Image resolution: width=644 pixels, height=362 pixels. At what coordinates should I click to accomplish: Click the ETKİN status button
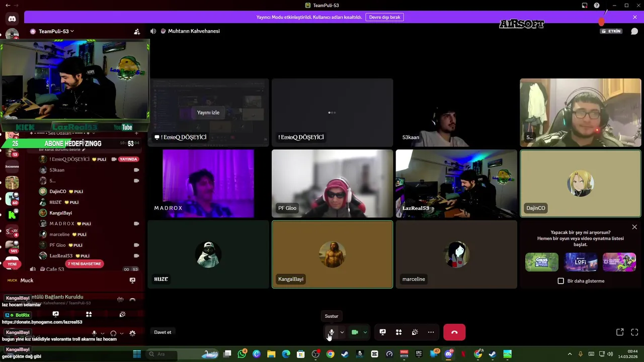pyautogui.click(x=612, y=31)
